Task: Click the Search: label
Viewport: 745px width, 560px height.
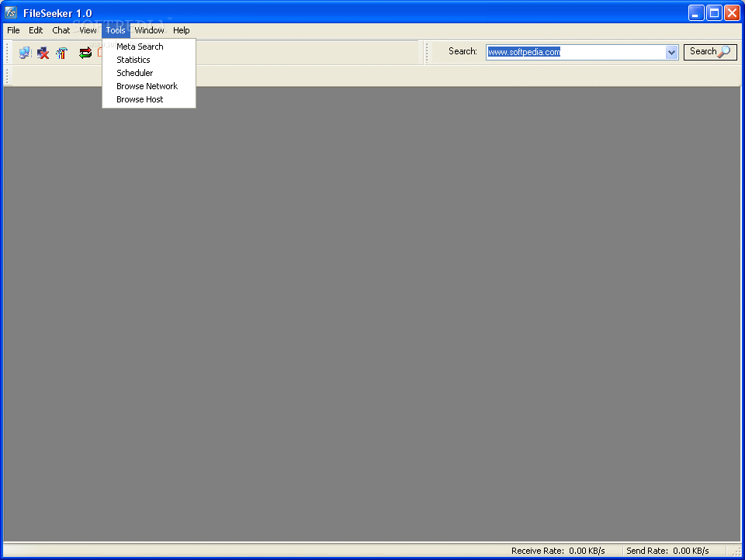Action: (463, 51)
